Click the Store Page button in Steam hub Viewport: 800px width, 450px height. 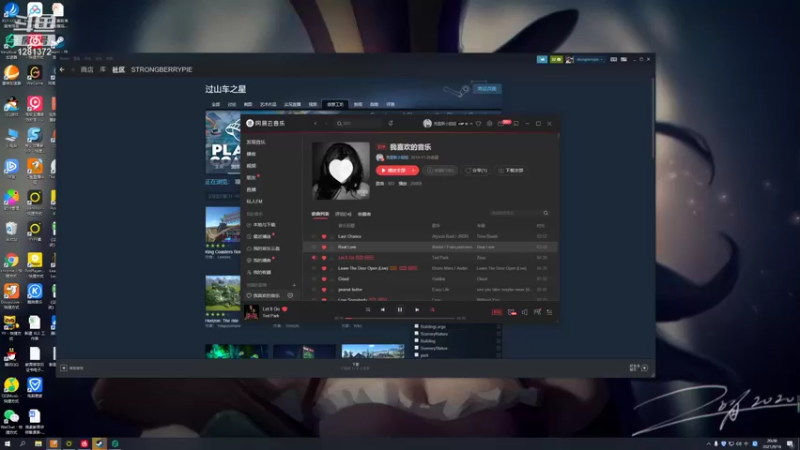coord(487,89)
